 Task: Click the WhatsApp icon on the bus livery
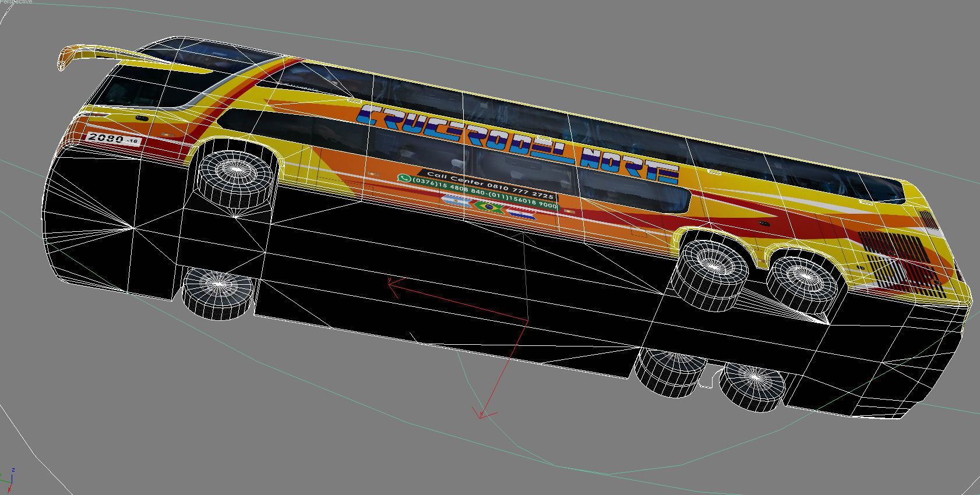pos(404,178)
